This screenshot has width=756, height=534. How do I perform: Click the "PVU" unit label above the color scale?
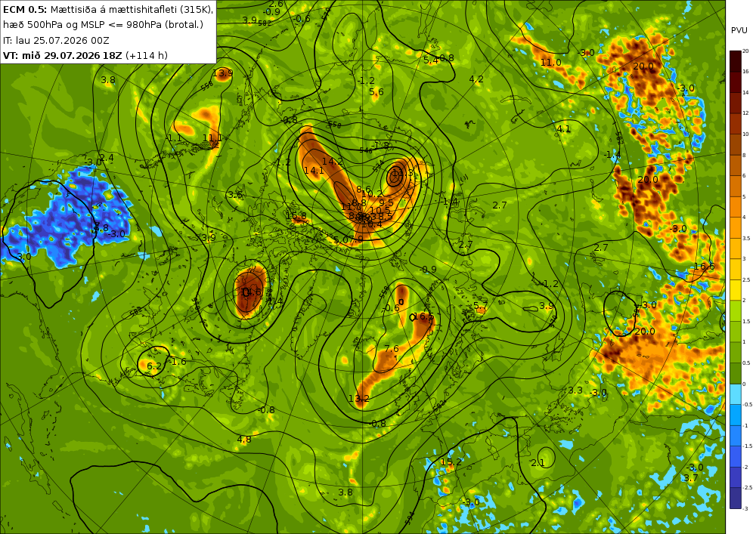[x=739, y=30]
